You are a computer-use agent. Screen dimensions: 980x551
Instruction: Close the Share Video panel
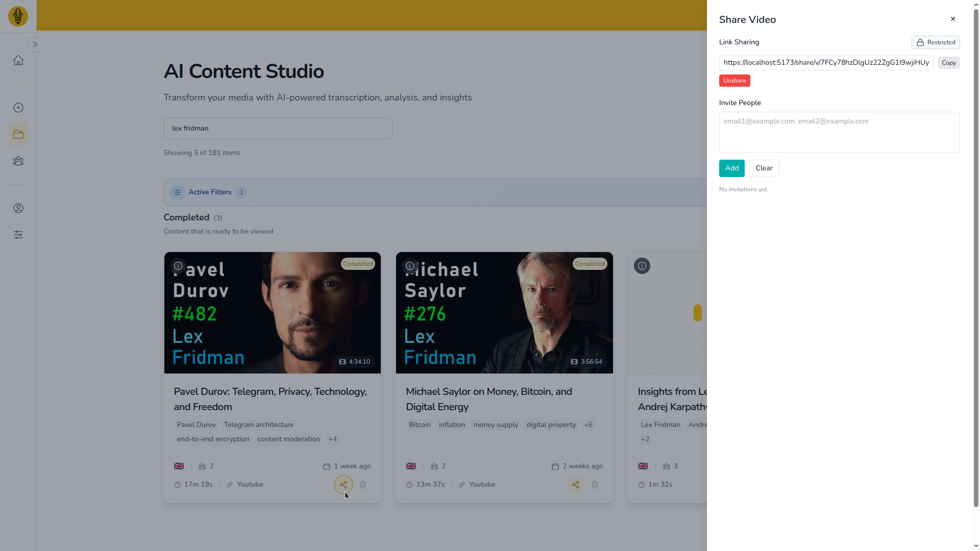(x=952, y=19)
